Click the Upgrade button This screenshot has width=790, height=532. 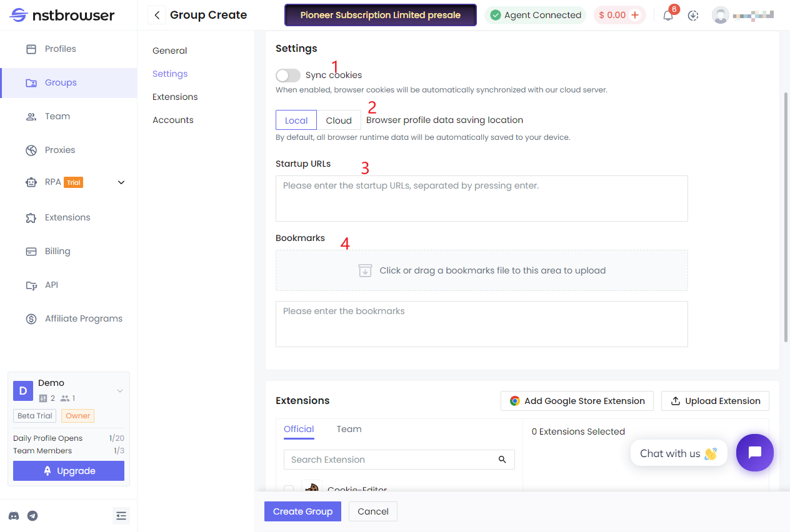point(68,470)
